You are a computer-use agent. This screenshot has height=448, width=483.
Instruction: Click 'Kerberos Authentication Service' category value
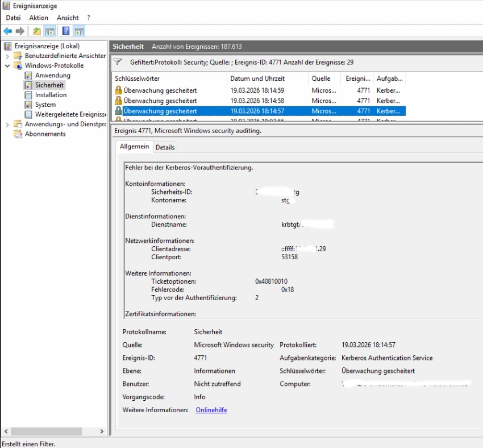click(387, 358)
